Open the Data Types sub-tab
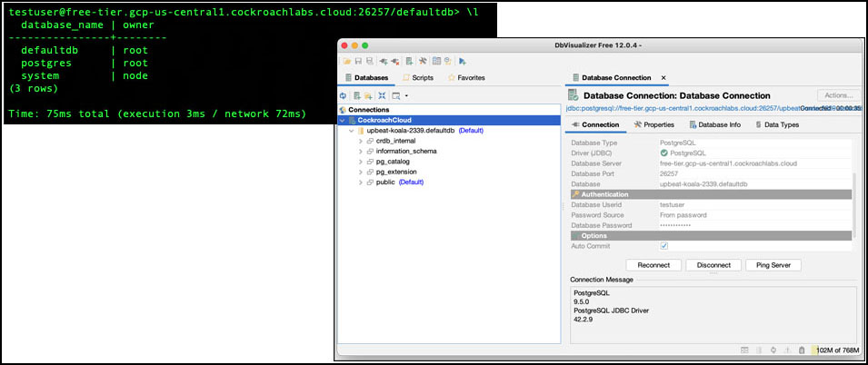This screenshot has width=868, height=365. [x=777, y=125]
